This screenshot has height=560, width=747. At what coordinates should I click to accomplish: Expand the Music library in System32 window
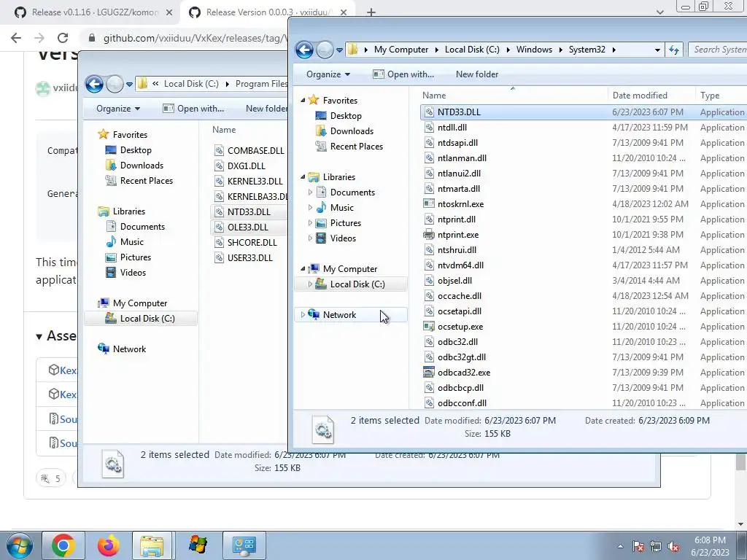coord(310,208)
